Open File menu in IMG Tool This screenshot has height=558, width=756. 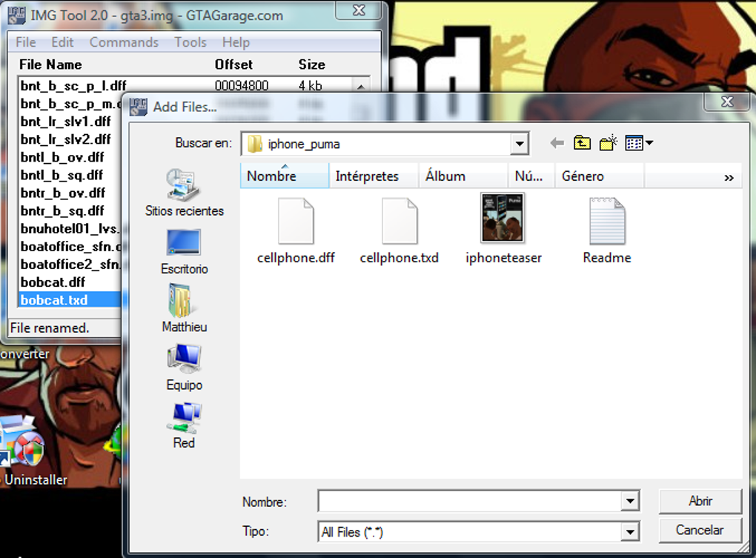point(25,42)
